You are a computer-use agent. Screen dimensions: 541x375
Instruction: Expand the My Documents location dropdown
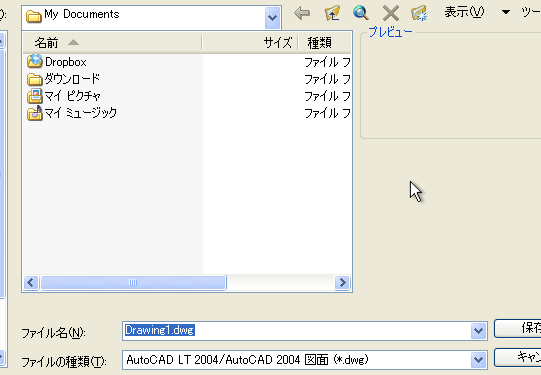coord(272,17)
